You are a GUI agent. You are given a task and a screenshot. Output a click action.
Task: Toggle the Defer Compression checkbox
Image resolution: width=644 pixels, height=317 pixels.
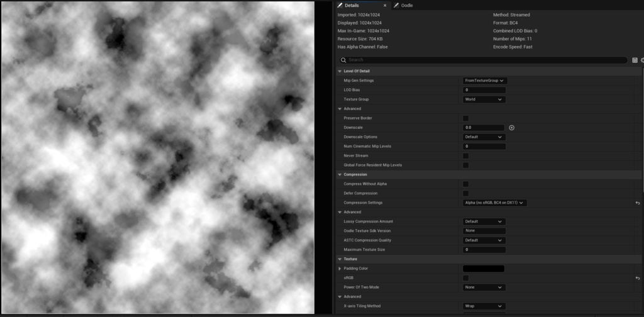(466, 193)
